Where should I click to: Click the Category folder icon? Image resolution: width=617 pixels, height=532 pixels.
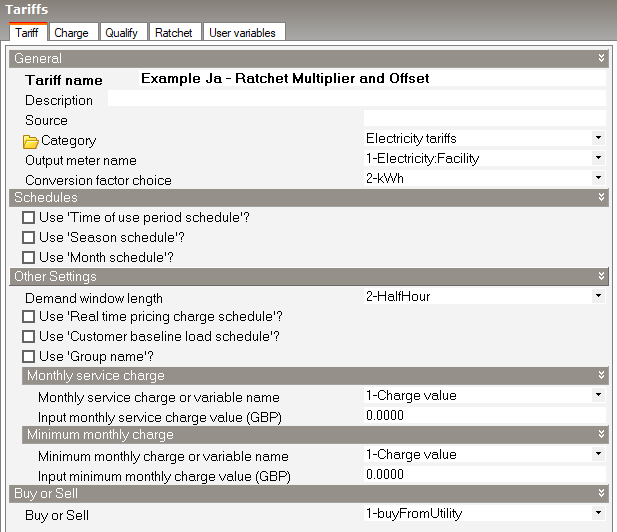click(x=30, y=141)
